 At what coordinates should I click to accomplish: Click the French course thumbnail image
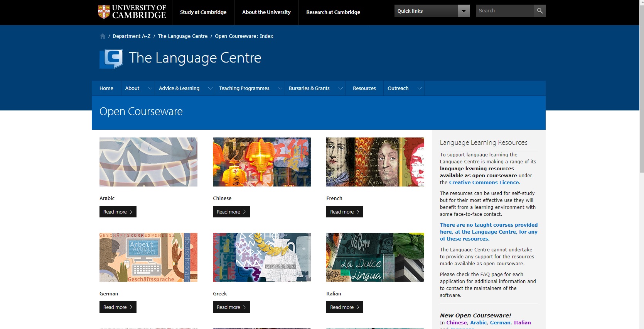click(x=375, y=162)
